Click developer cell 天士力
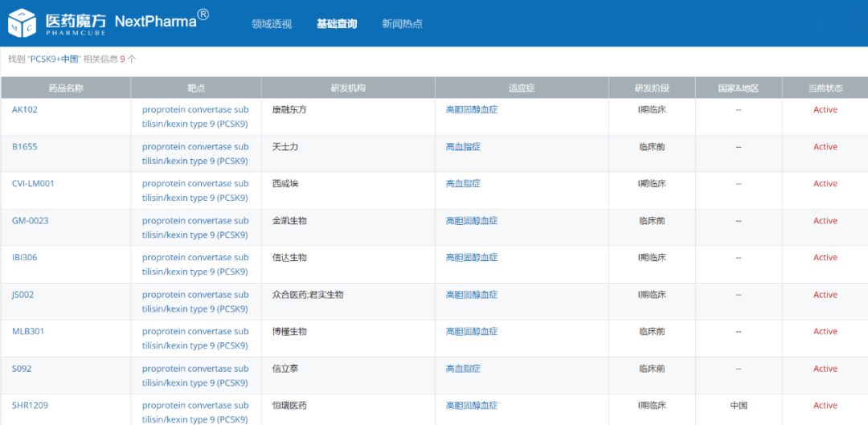Viewport: 868px width, 425px height. click(285, 147)
